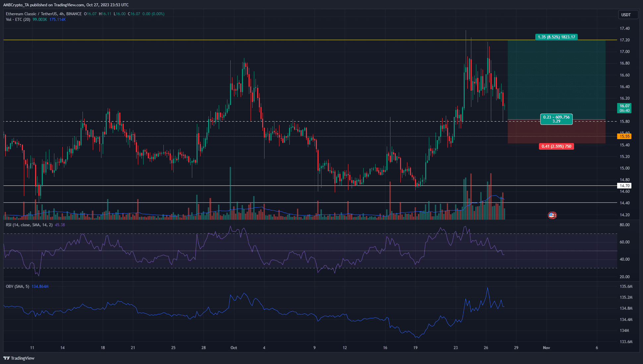Click the Nov date label on time axis

coord(546,348)
